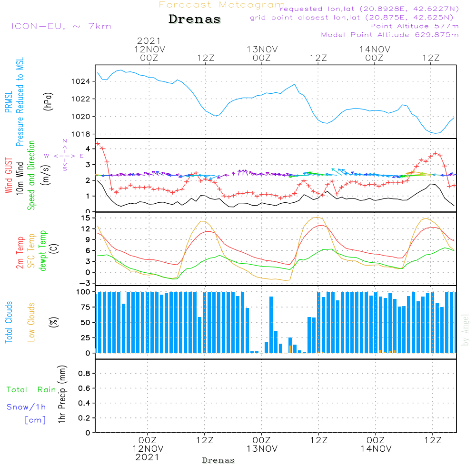
Task: Click the 'by Angel' credit text
Action: coord(465,330)
